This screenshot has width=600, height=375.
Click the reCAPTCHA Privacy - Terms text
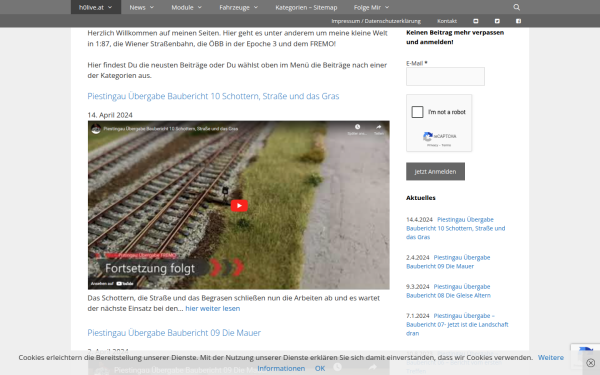tap(439, 145)
